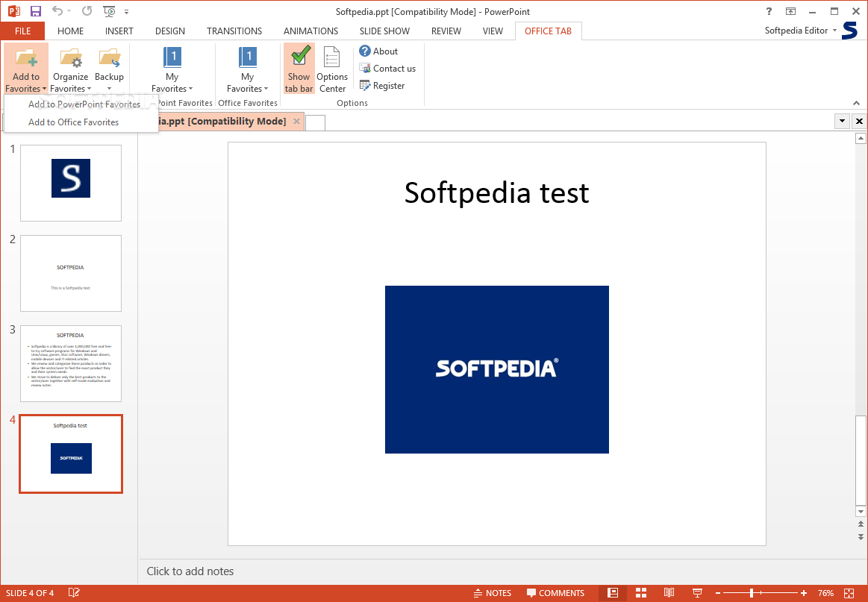The height and width of the screenshot is (602, 868).
Task: Open Ribbon Display Options icon
Action: 790,11
